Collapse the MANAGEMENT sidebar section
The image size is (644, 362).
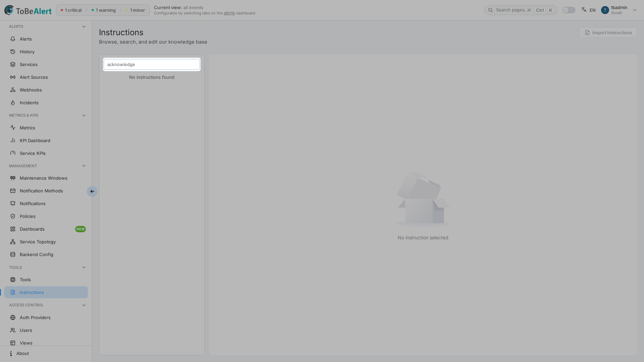click(x=84, y=166)
